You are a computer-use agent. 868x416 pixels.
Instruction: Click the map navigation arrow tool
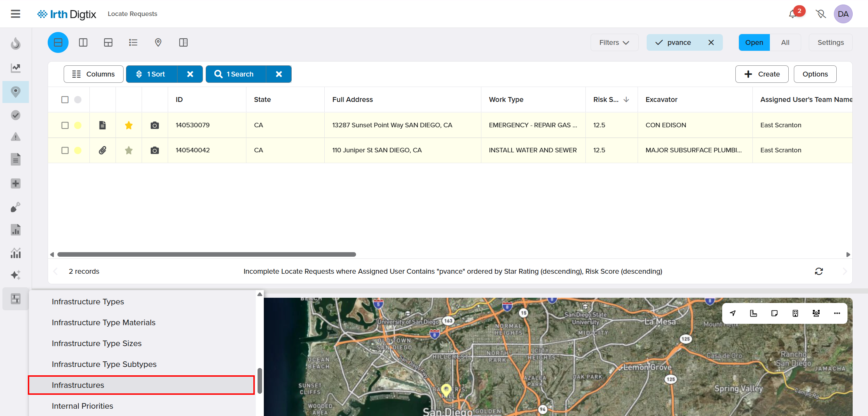pyautogui.click(x=733, y=313)
